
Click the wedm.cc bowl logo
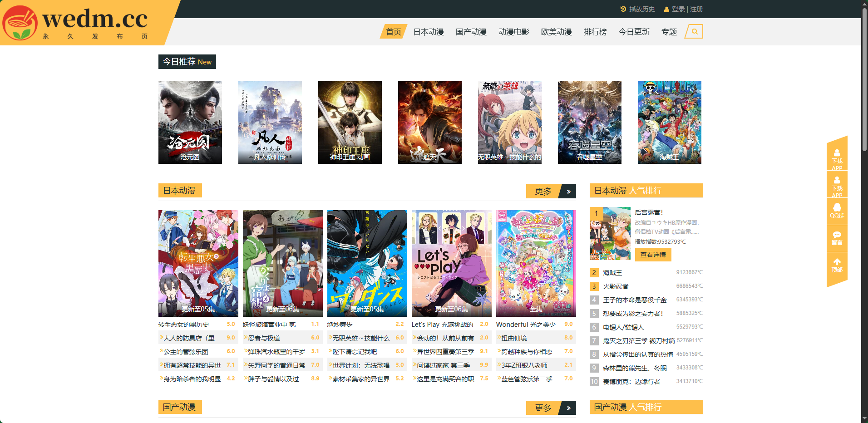pyautogui.click(x=19, y=23)
